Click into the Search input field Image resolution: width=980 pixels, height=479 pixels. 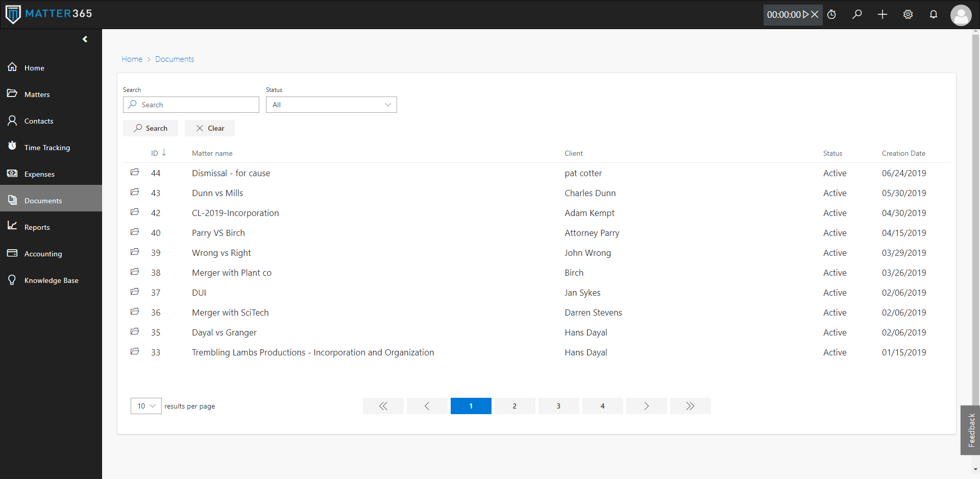point(197,105)
